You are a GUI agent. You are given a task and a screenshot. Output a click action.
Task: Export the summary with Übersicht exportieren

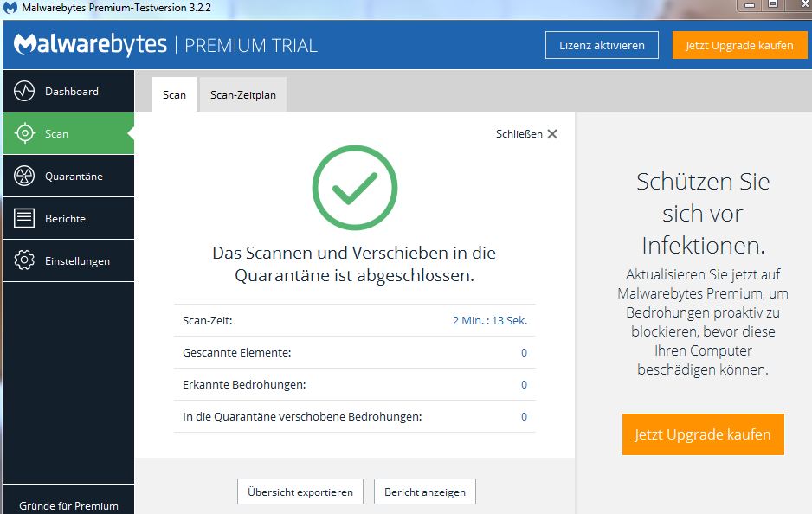(300, 492)
